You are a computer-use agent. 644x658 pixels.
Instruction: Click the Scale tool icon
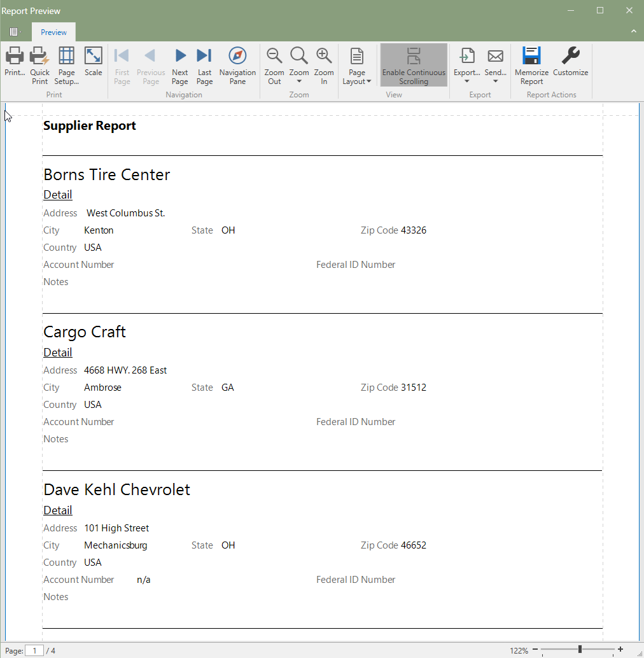(93, 57)
